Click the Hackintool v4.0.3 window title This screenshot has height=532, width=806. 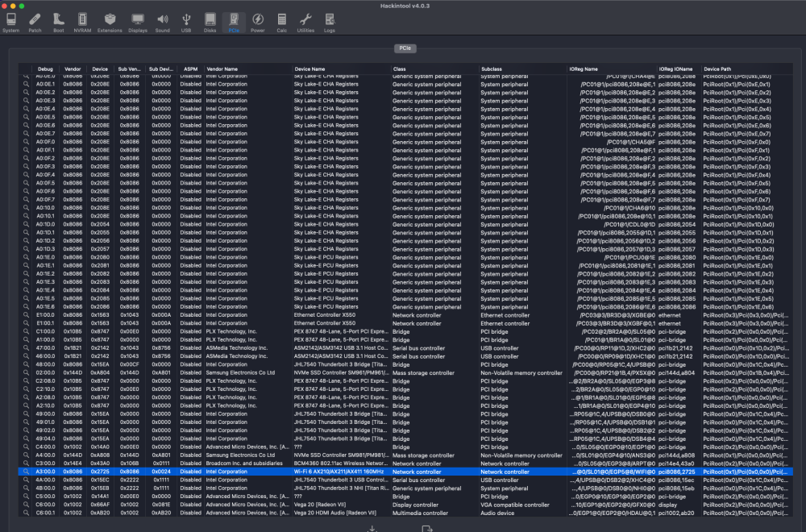(405, 6)
